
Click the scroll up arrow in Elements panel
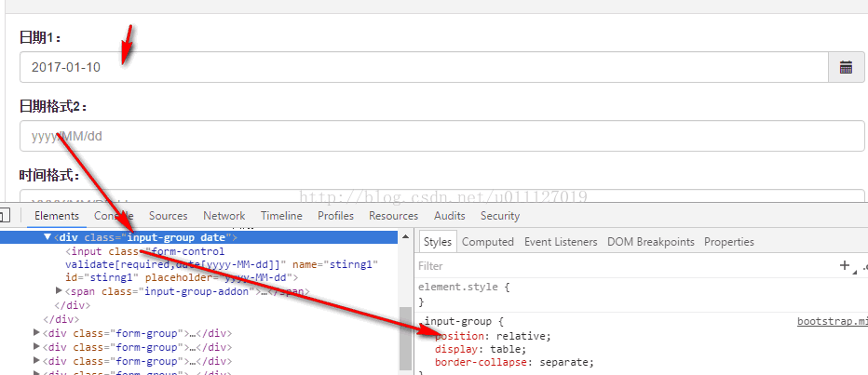click(x=406, y=236)
